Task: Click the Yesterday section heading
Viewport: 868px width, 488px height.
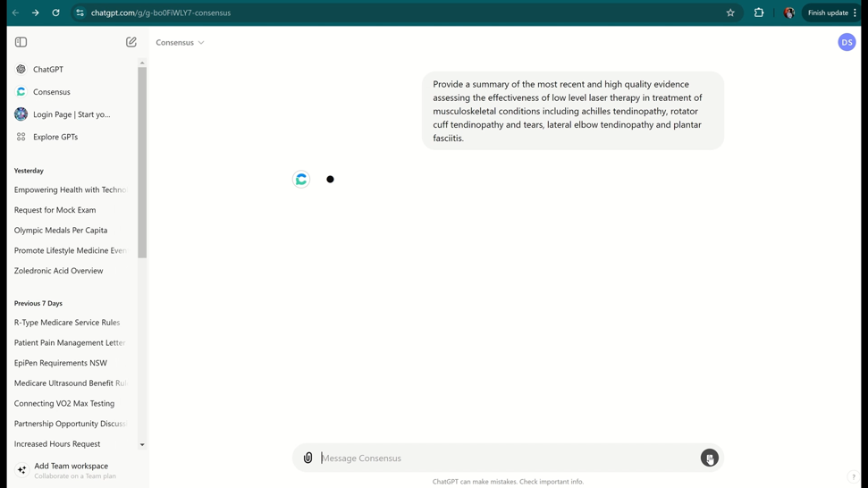Action: pyautogui.click(x=29, y=171)
